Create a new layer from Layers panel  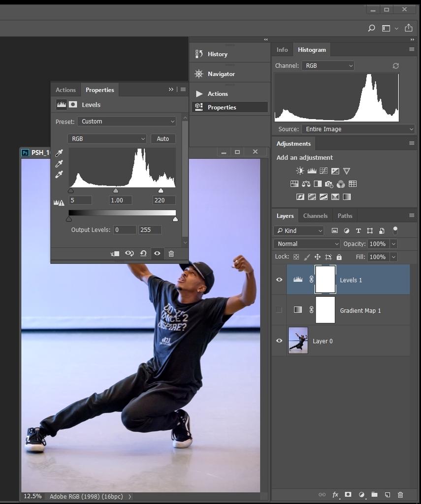(388, 495)
